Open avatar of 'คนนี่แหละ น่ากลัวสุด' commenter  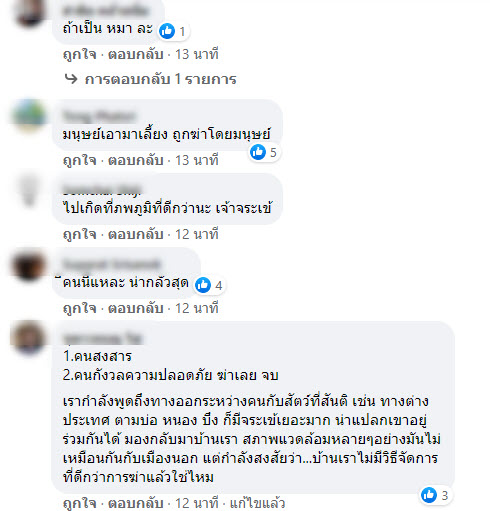coord(29,266)
